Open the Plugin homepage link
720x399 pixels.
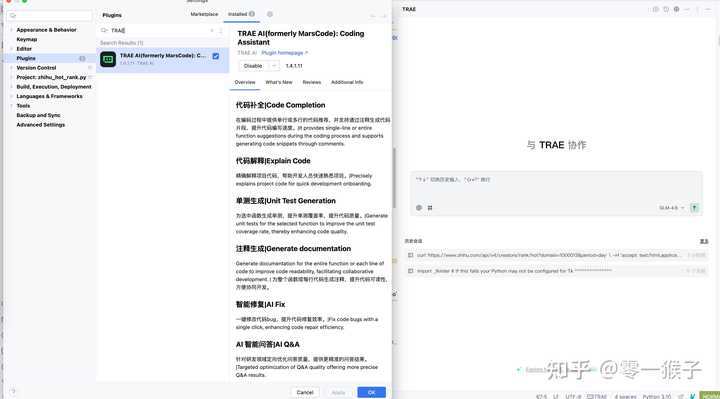[285, 53]
